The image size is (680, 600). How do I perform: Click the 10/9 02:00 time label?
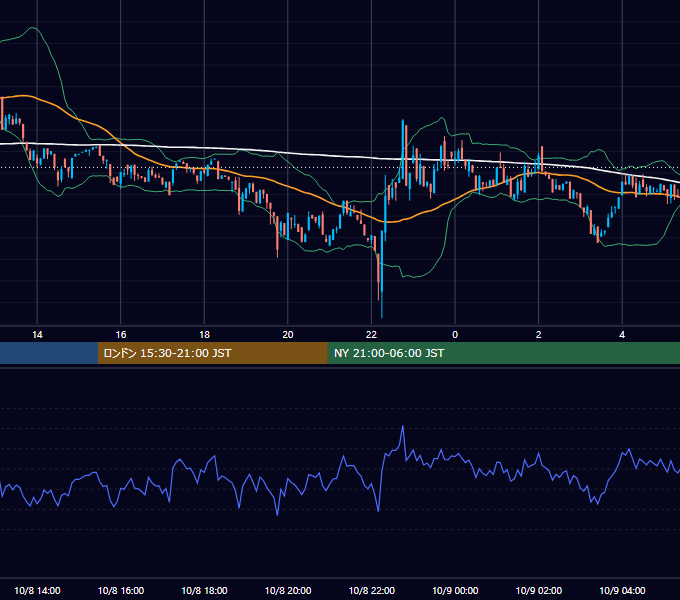[x=539, y=590]
